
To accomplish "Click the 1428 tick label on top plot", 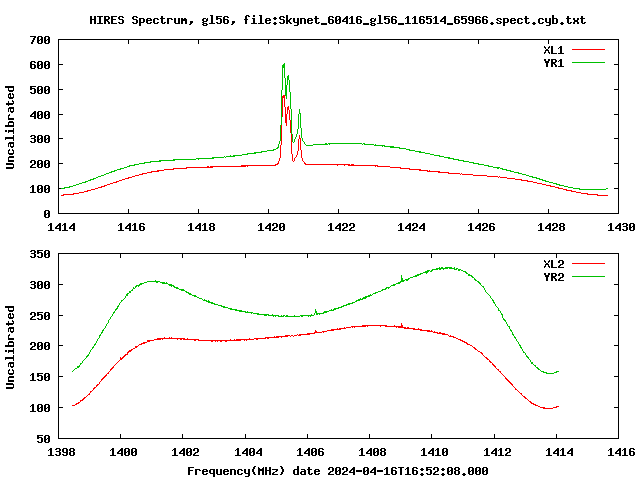I will 551,227.
